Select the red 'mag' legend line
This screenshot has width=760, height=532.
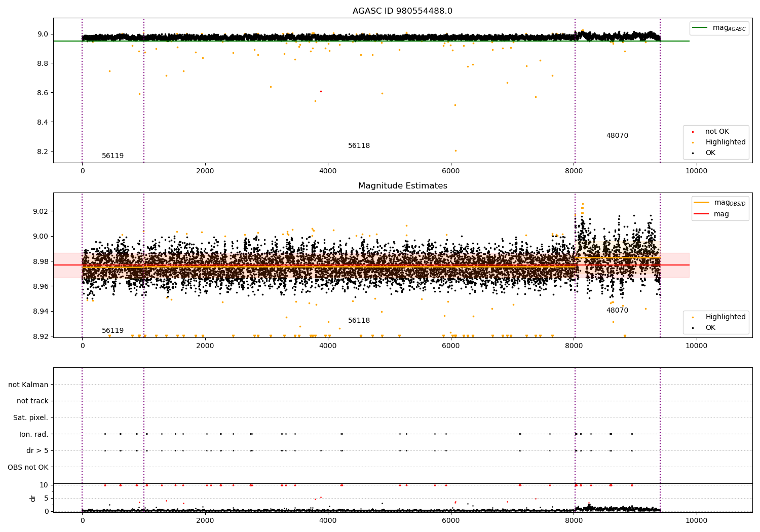(701, 214)
